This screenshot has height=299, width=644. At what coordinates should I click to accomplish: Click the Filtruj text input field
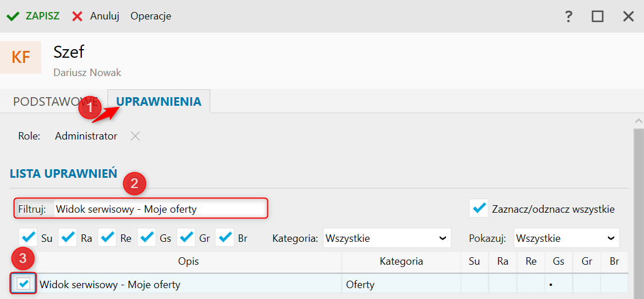click(x=159, y=209)
